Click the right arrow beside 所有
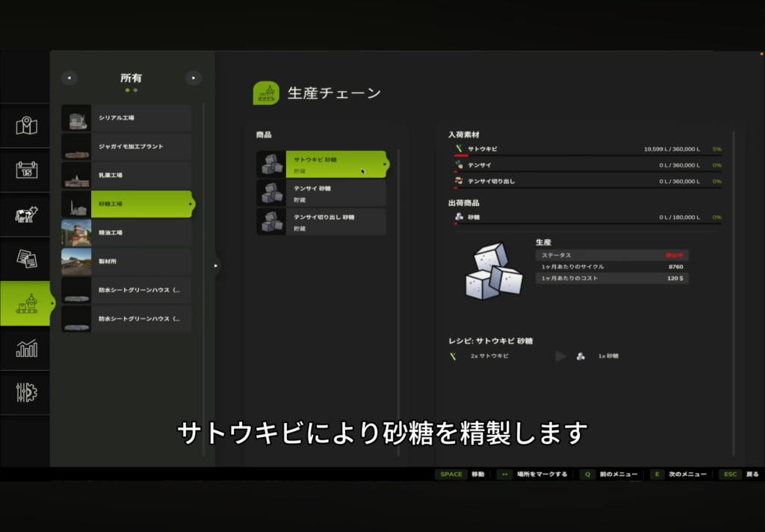Viewport: 765px width, 532px height. [193, 78]
